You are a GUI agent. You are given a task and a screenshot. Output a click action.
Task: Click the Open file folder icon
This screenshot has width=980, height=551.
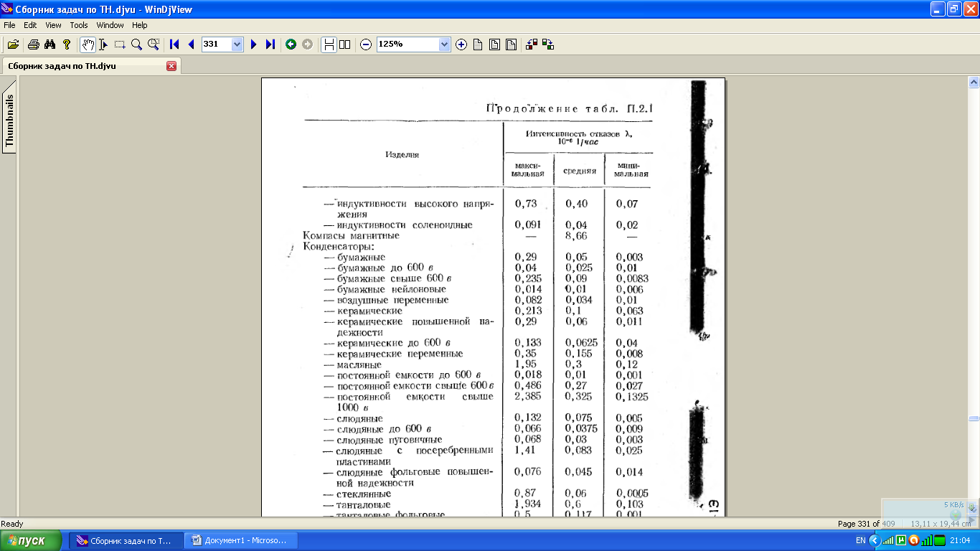(x=13, y=44)
